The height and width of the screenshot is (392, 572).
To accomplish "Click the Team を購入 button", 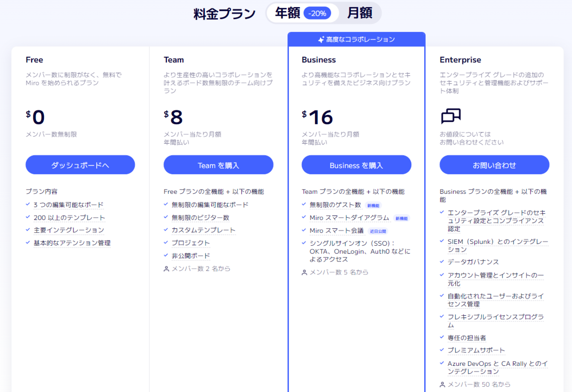I will pyautogui.click(x=218, y=165).
